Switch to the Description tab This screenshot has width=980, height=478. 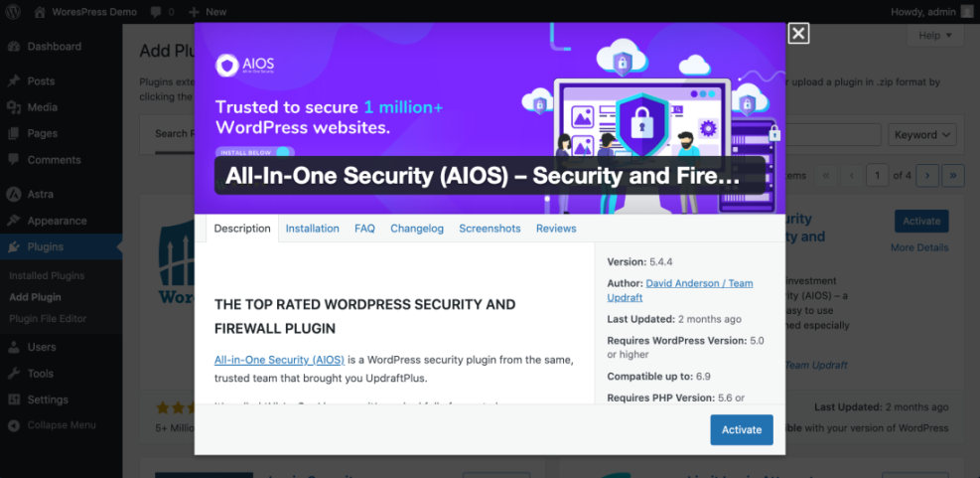[242, 229]
